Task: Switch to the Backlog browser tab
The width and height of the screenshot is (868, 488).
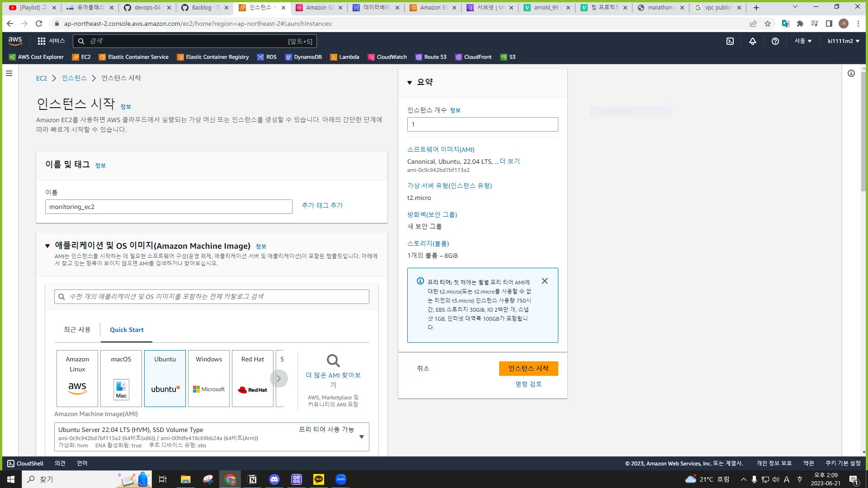Action: coord(206,8)
